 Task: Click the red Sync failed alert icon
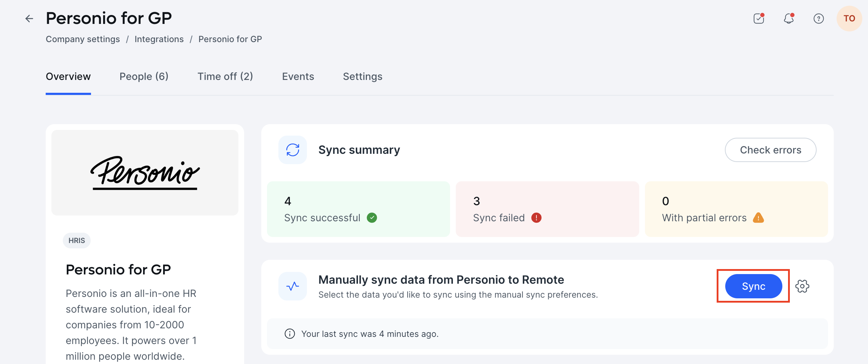click(536, 218)
